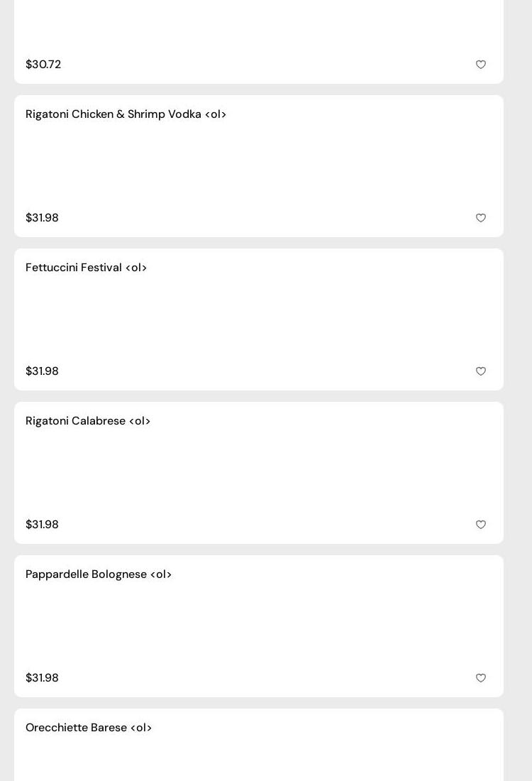This screenshot has height=781, width=532.
Task: Favorite the Rigatoni Chicken & Shrimp Vodka dish
Action: pos(481,218)
